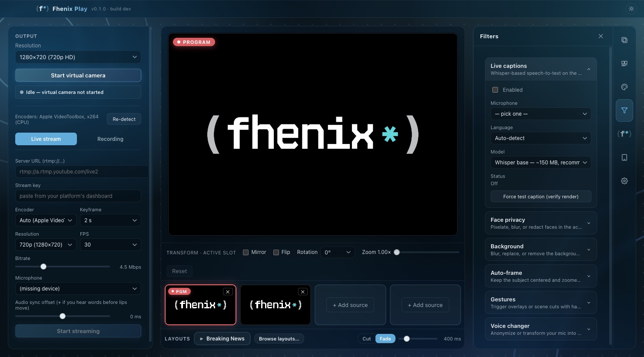Image resolution: width=644 pixels, height=357 pixels.
Task: Click the Reset transform button
Action: [x=179, y=271]
